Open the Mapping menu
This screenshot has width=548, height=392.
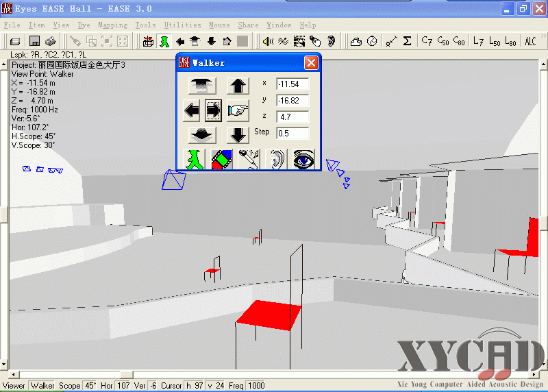[112, 25]
